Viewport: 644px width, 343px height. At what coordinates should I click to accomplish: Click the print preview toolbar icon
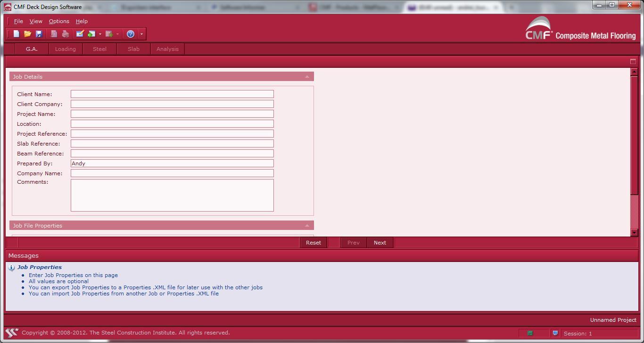coord(54,34)
